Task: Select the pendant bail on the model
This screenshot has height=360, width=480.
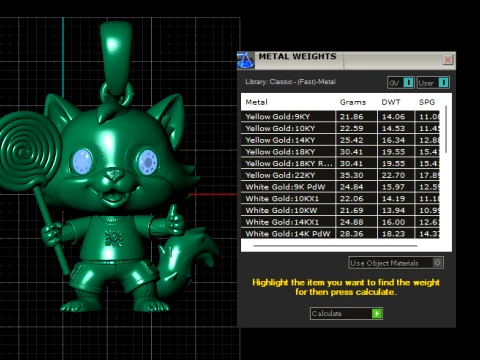Action: pos(116,58)
